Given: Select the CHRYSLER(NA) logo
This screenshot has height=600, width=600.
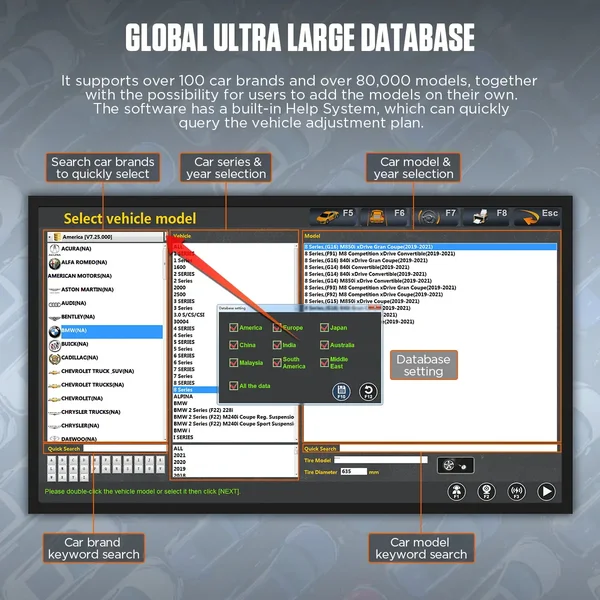Looking at the screenshot, I should [54, 427].
